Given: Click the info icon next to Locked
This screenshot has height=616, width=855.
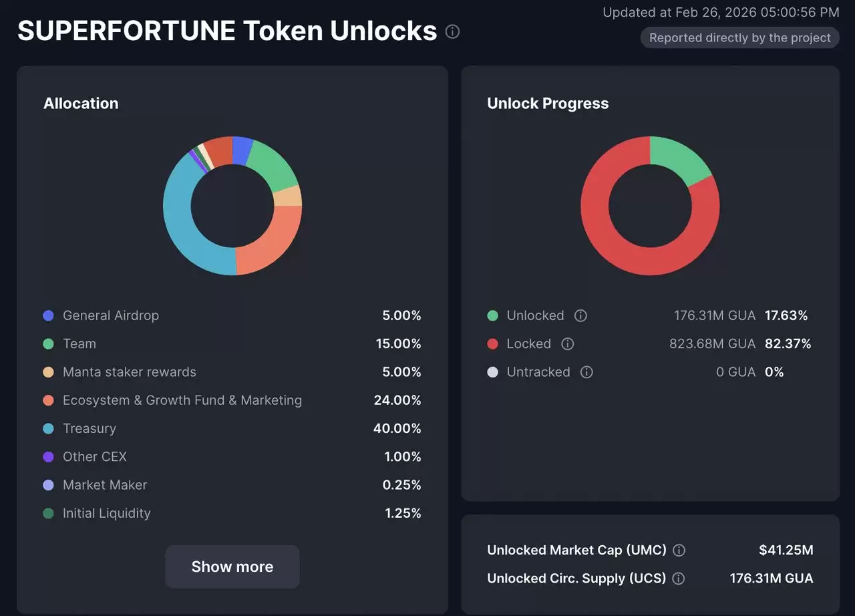Looking at the screenshot, I should (567, 343).
